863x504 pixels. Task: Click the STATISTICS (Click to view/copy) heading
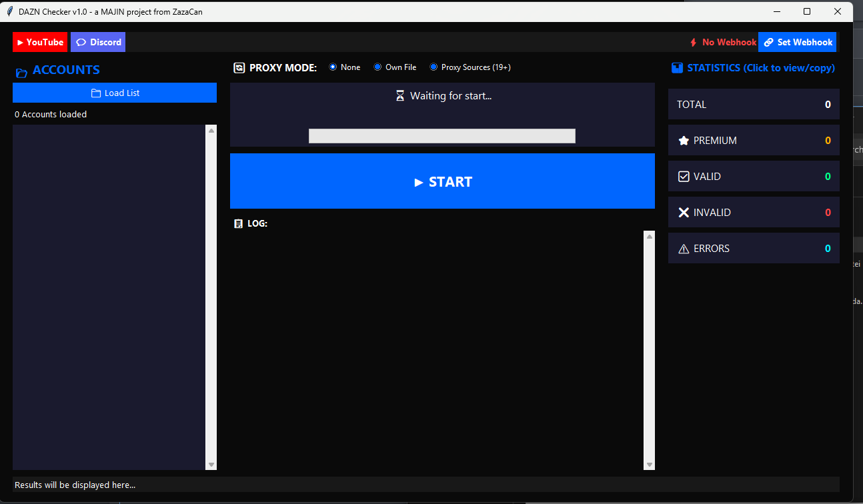(761, 68)
